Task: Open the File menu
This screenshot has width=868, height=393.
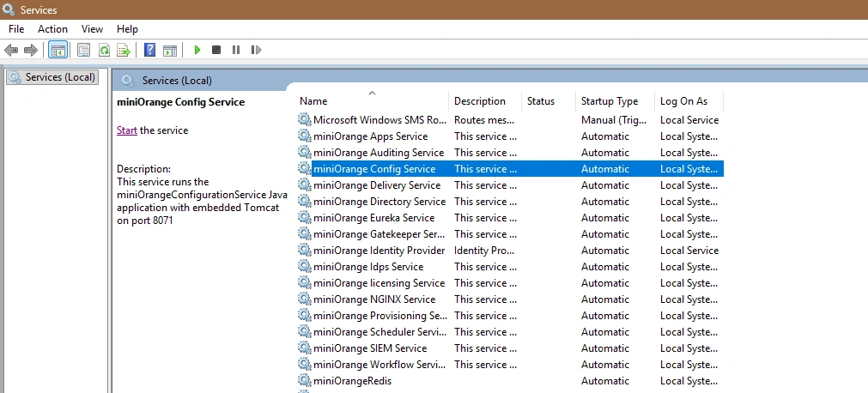Action: [16, 29]
